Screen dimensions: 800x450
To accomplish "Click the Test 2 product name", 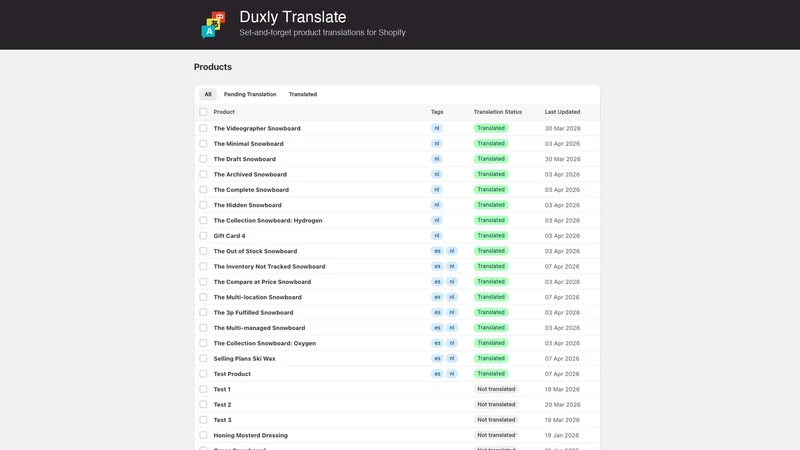I will click(222, 405).
